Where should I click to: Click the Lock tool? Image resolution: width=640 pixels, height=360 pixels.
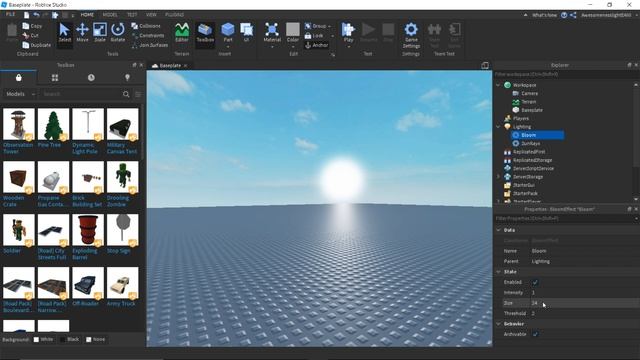(x=314, y=36)
